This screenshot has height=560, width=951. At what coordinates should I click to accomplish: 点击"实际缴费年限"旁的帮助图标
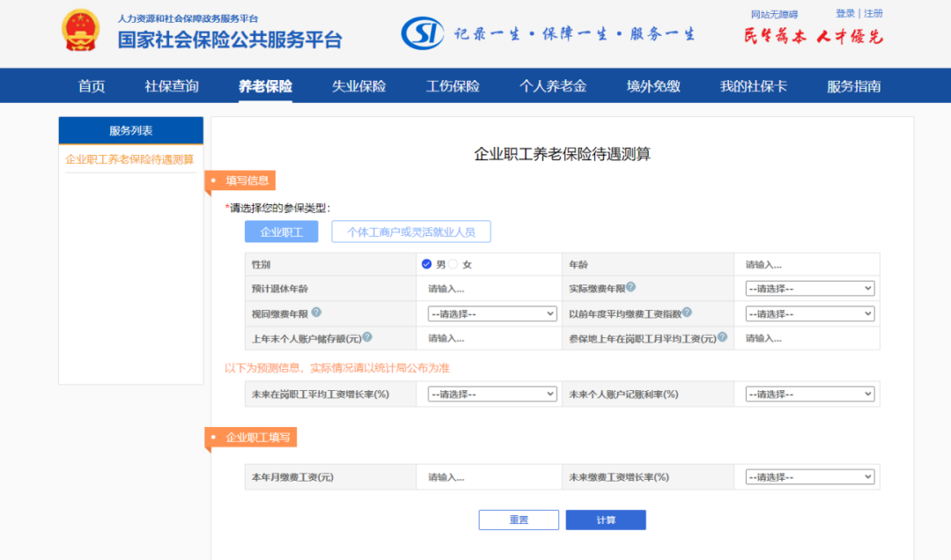pyautogui.click(x=631, y=288)
